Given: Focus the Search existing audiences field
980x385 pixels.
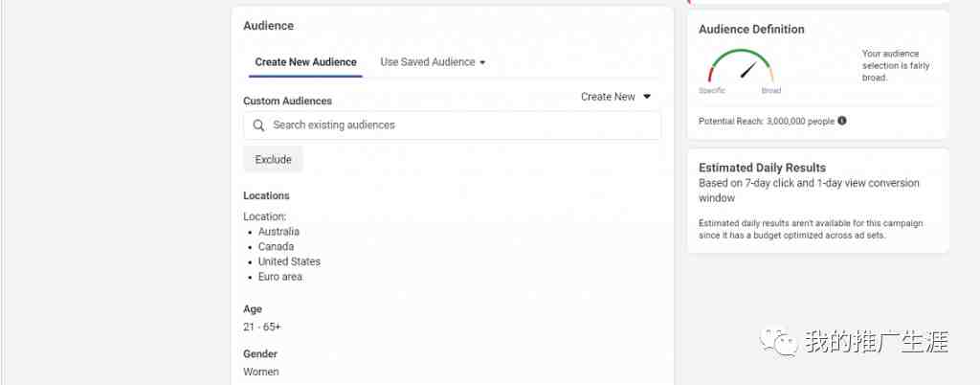Looking at the screenshot, I should [x=452, y=125].
